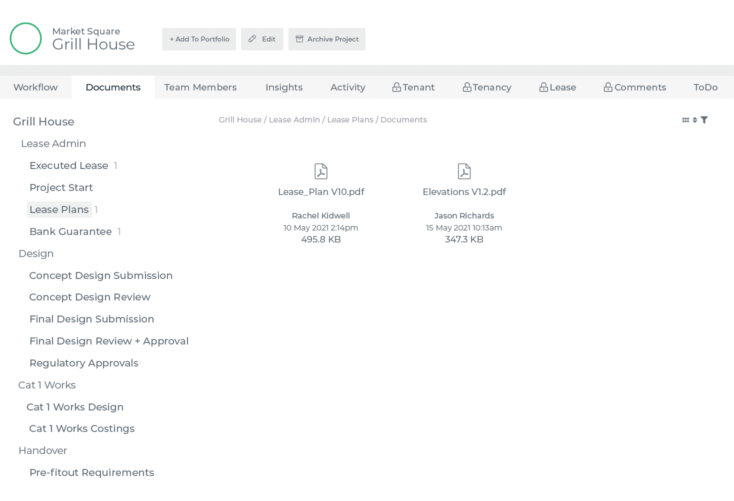The height and width of the screenshot is (501, 734).
Task: Click the Elevations V1.2.pdf file icon
Action: coord(464,172)
